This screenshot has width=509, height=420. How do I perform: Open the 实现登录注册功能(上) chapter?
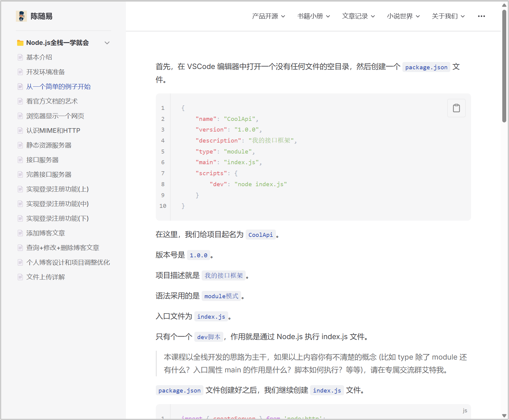pos(57,189)
